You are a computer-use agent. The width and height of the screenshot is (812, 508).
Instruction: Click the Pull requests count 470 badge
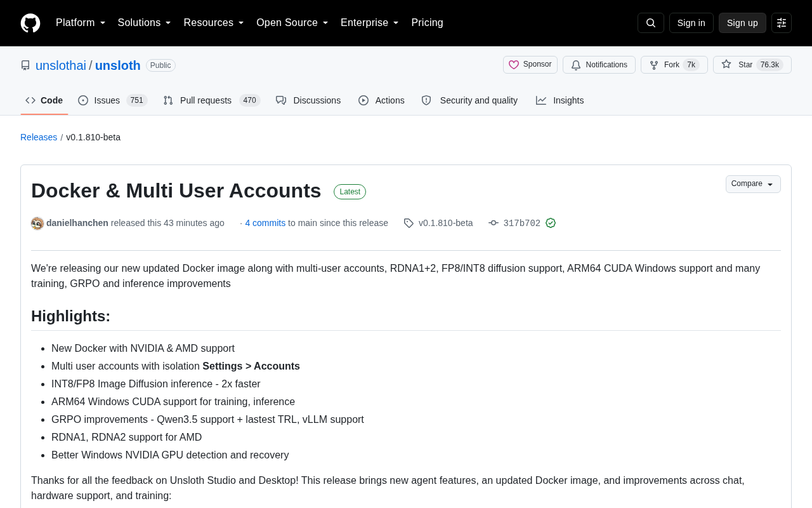250,100
